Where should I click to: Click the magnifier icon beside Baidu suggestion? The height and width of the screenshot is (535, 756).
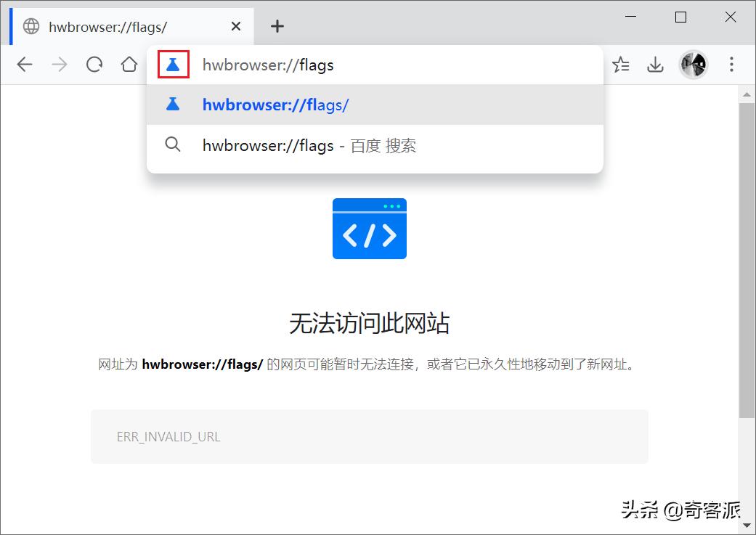pyautogui.click(x=173, y=144)
